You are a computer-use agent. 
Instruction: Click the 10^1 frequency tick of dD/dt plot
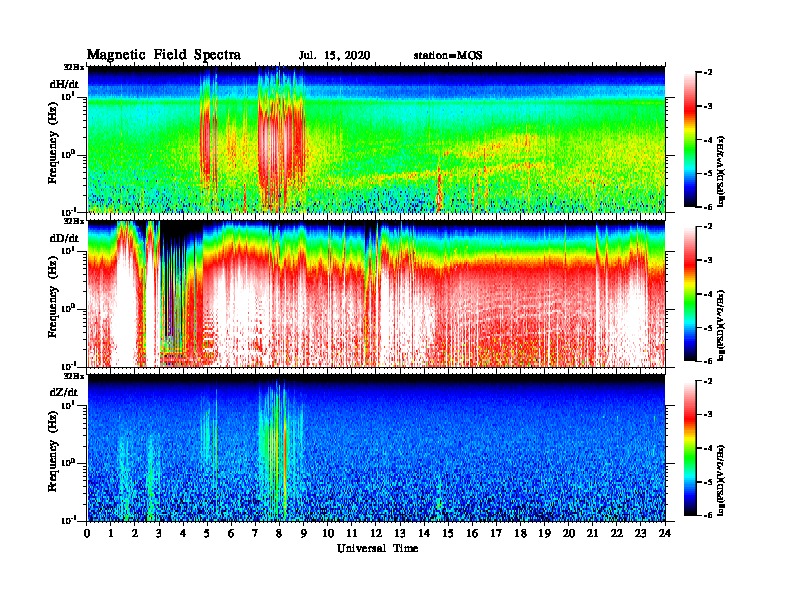67,250
